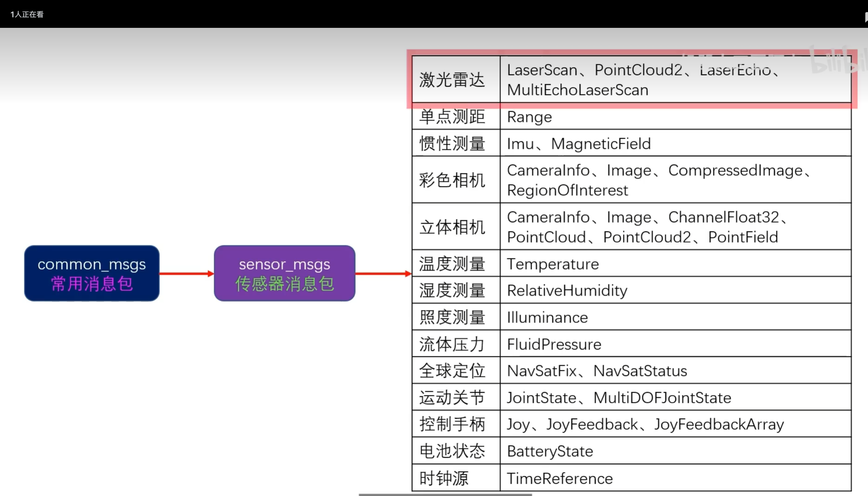Viewport: 868px width, 496px height.
Task: Select the Imu、MagneticField cell
Action: (579, 144)
